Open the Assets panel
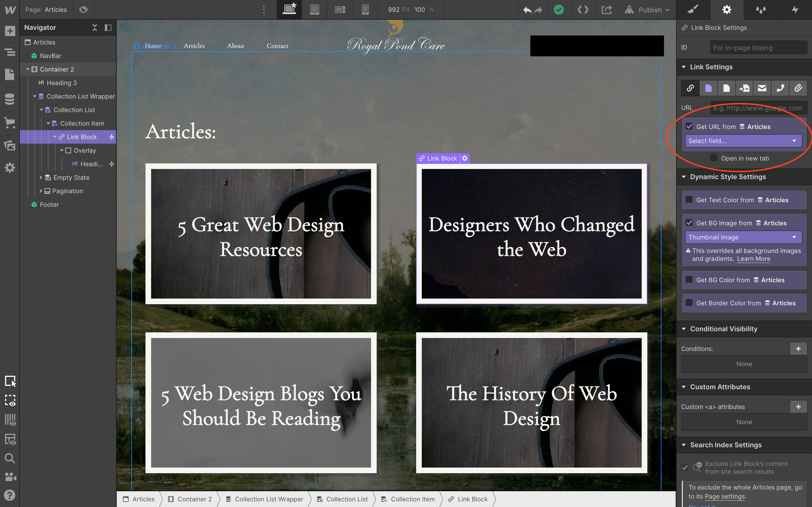The width and height of the screenshot is (812, 507). coord(10,146)
